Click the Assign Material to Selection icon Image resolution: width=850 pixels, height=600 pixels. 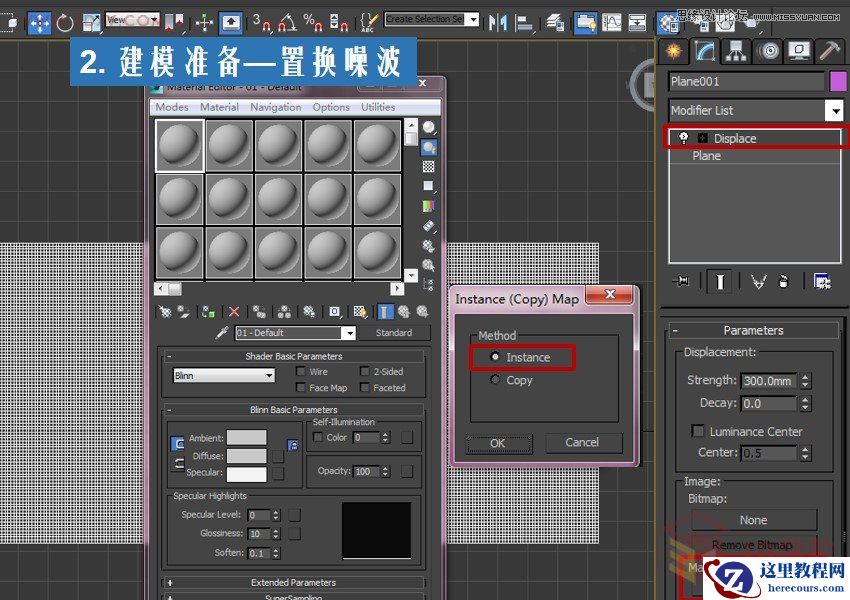(206, 311)
